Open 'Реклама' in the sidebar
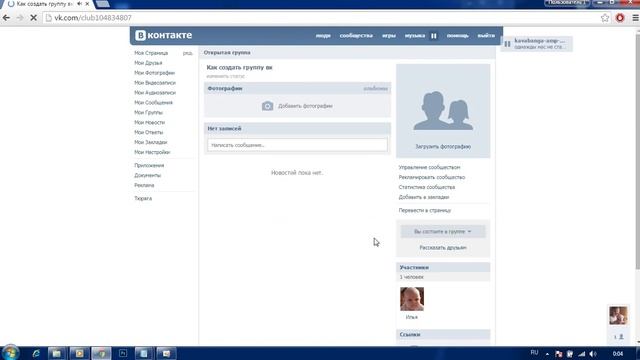The height and width of the screenshot is (360, 640). click(144, 185)
